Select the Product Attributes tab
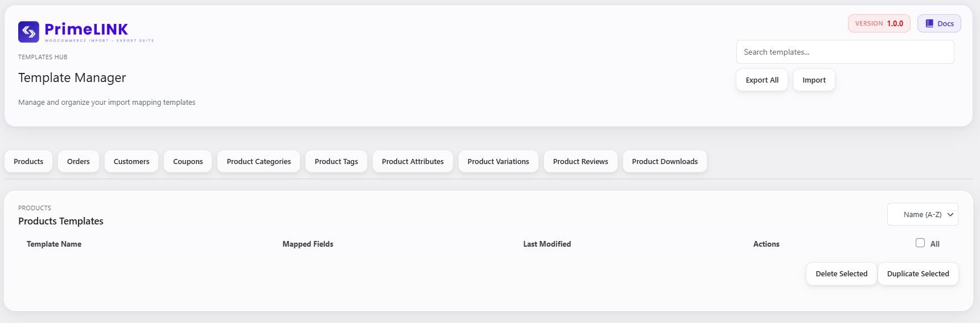Image resolution: width=980 pixels, height=323 pixels. (x=413, y=161)
